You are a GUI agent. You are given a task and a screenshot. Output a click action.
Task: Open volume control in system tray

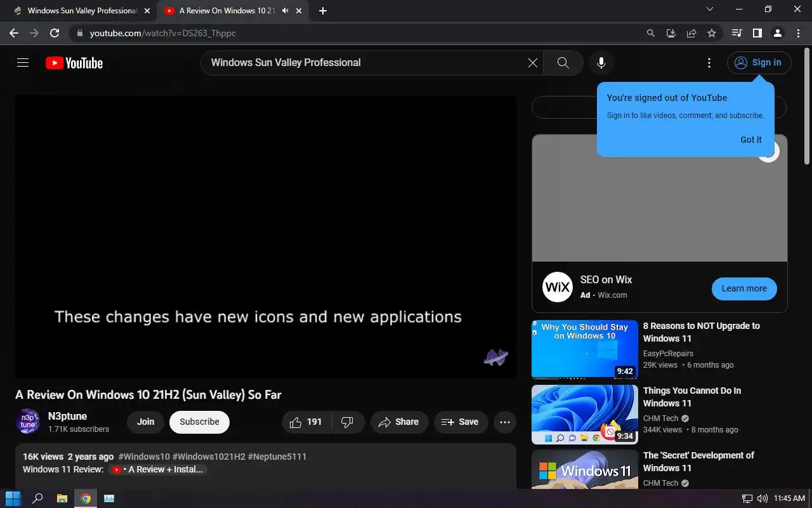click(x=762, y=498)
